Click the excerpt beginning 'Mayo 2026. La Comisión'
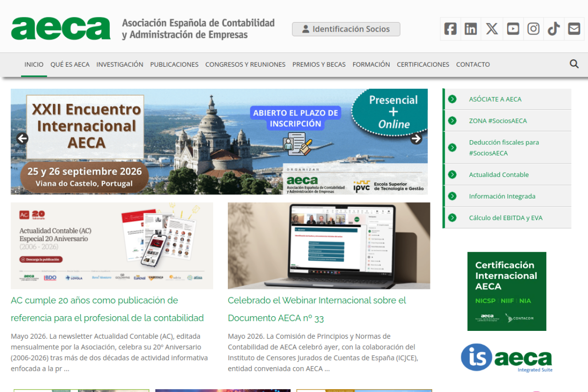 coord(323,352)
